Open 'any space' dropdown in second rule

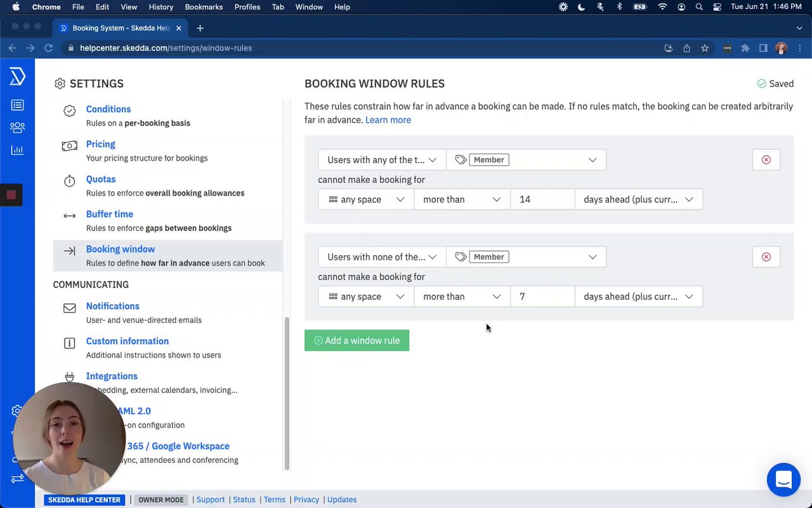point(366,297)
